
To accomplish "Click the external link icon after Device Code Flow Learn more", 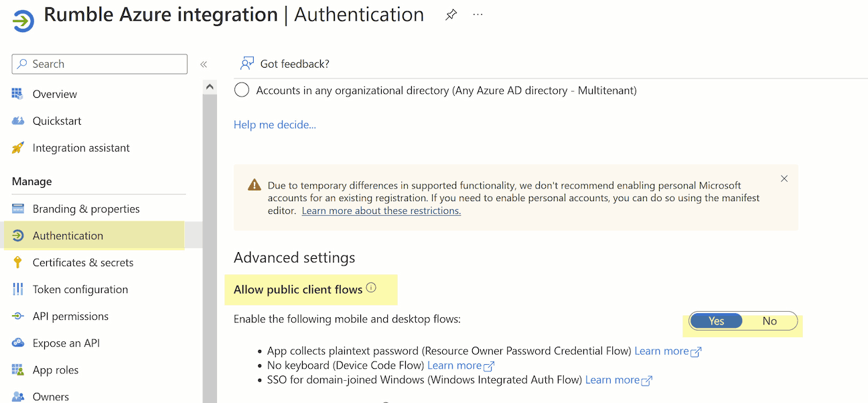I will [489, 366].
